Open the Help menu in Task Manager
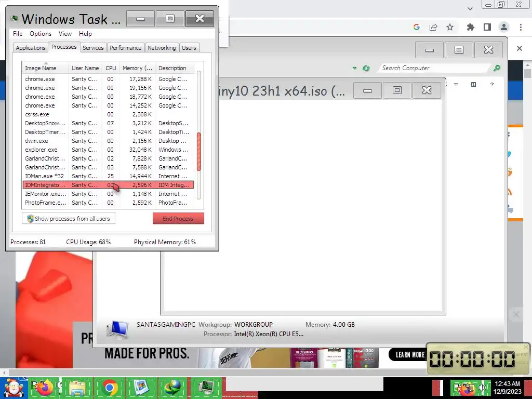 pyautogui.click(x=85, y=34)
